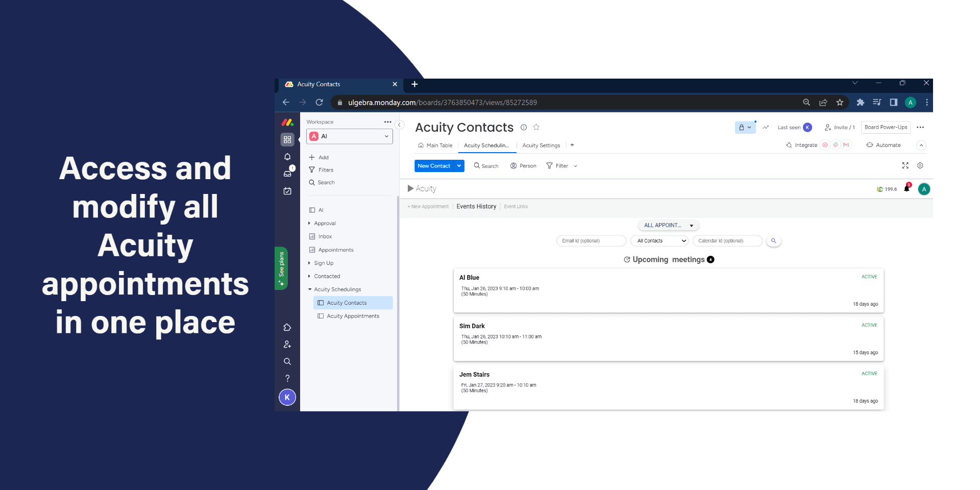
Task: Open the K user avatar
Action: [x=287, y=397]
